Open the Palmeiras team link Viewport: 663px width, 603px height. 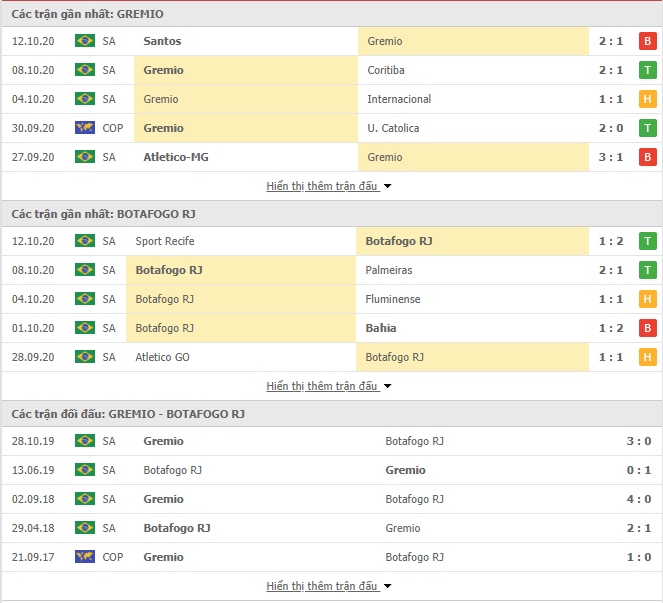click(389, 270)
